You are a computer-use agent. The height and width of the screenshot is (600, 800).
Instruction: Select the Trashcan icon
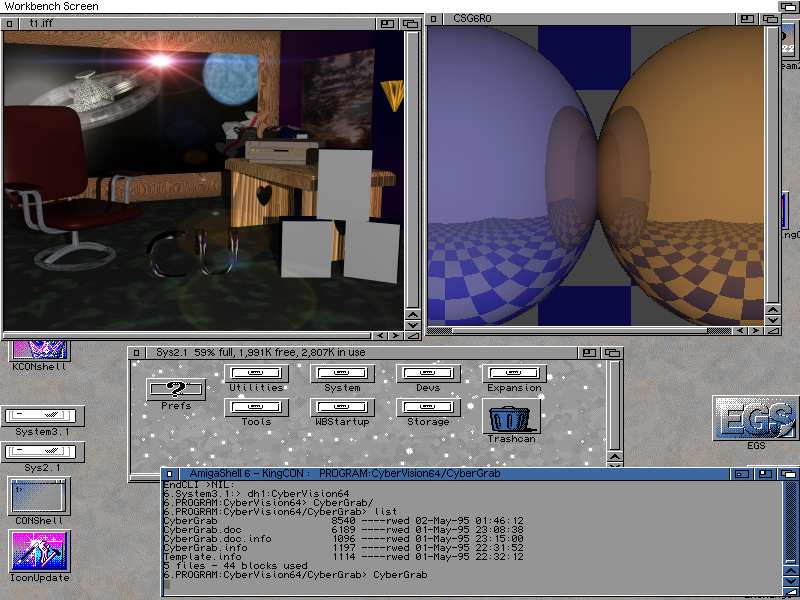tap(511, 421)
